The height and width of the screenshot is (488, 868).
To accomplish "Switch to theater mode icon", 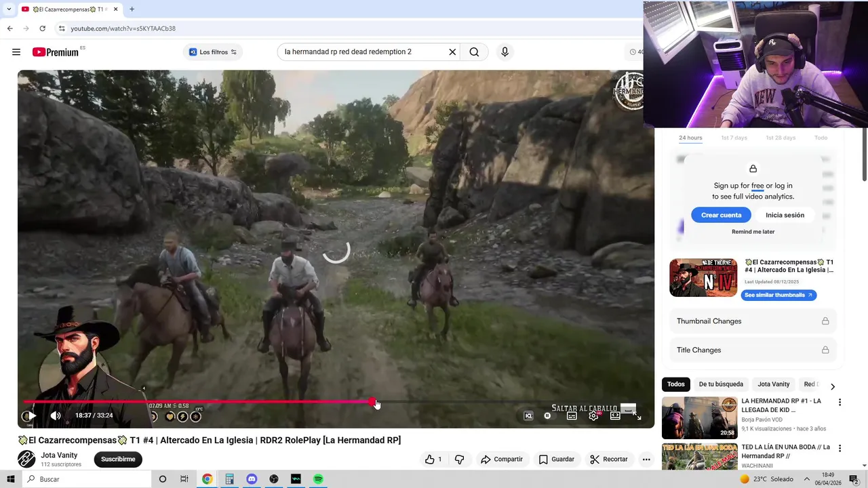I will 615,416.
